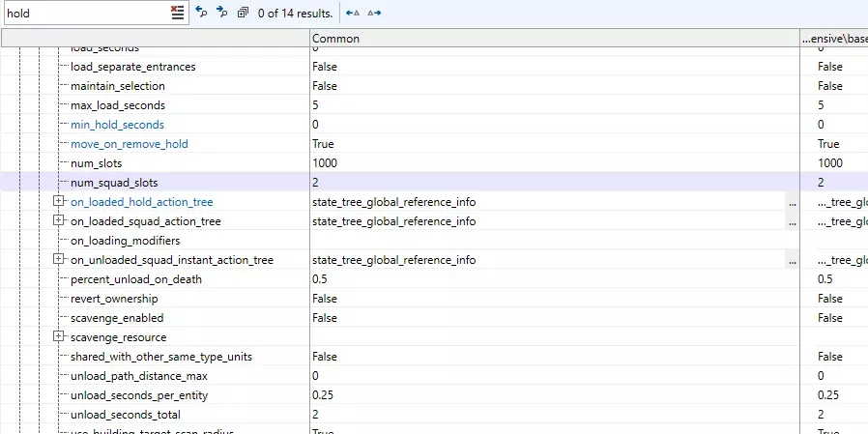Open browse button for on_loaded_hold_action_tree
Viewport: 868px width, 434px height.
(792, 202)
